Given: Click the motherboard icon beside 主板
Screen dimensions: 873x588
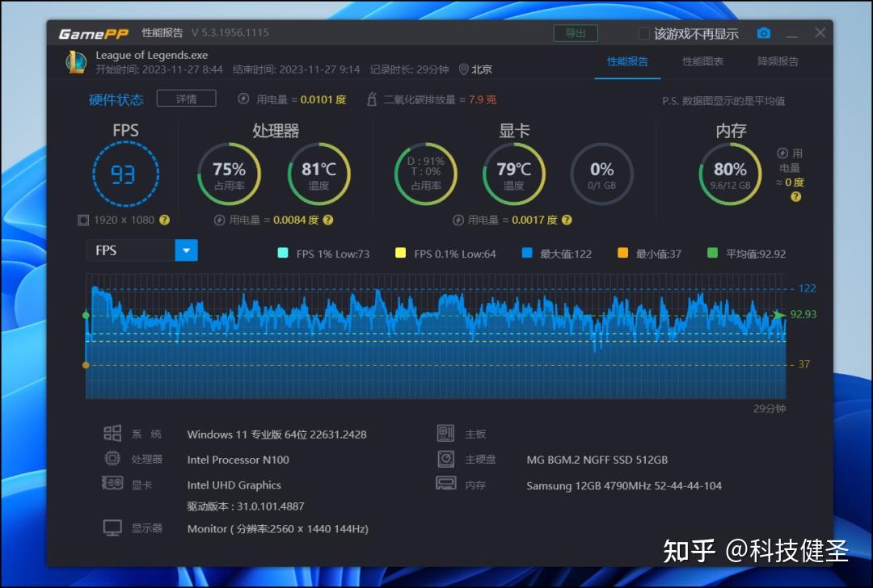Looking at the screenshot, I should pos(445,434).
